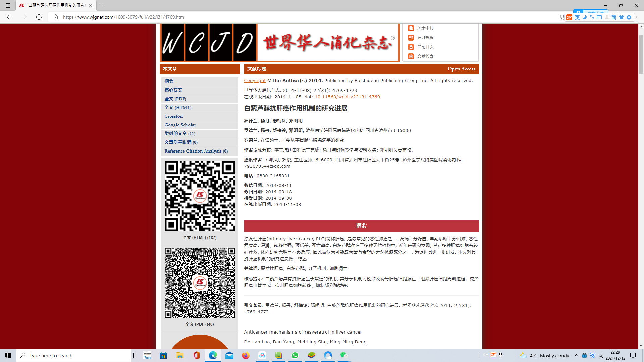The image size is (644, 362).
Task: Show hidden tray icons chevron
Action: (576, 355)
